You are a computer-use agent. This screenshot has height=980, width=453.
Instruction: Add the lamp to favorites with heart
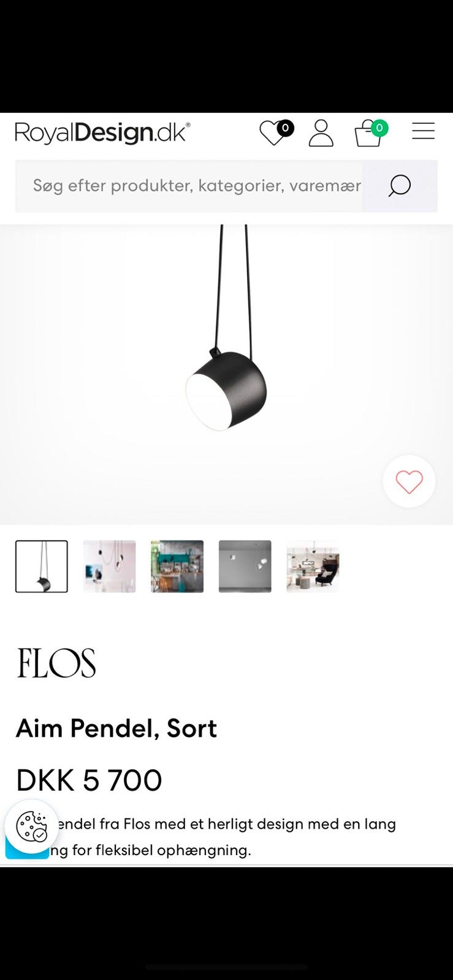[x=409, y=481]
